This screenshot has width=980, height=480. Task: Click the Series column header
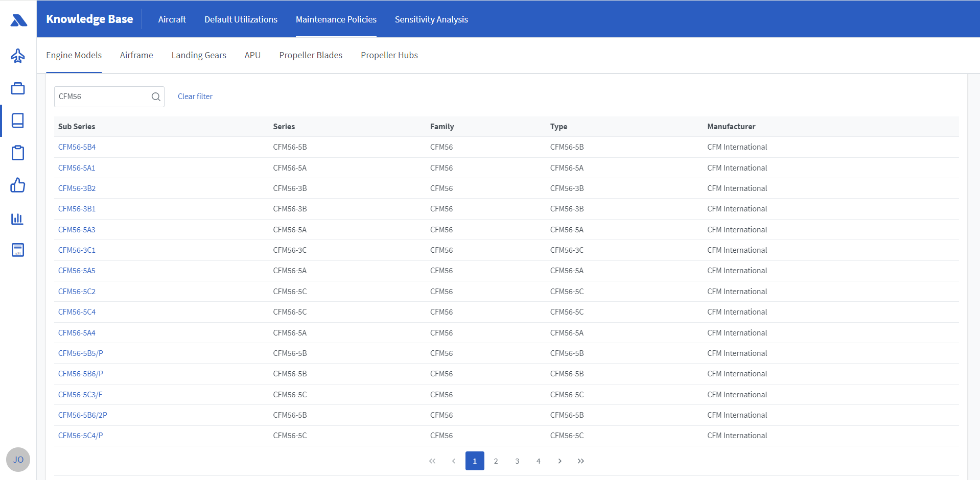(x=284, y=127)
